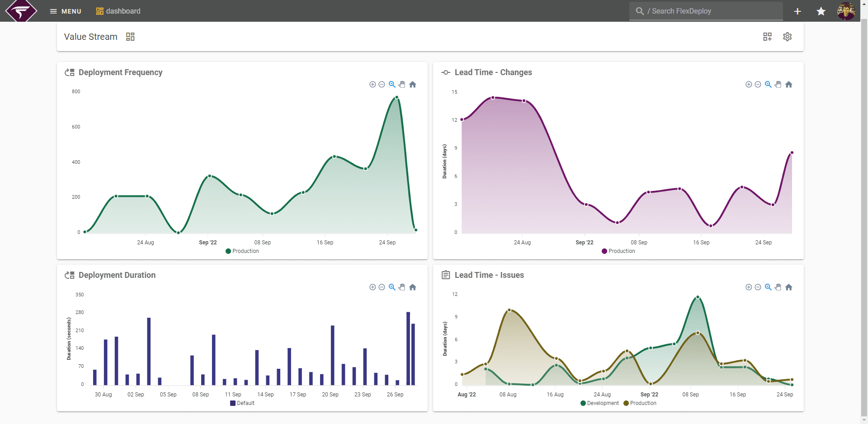Zoom in on Deployment Frequency chart
The width and height of the screenshot is (868, 424).
(x=373, y=85)
